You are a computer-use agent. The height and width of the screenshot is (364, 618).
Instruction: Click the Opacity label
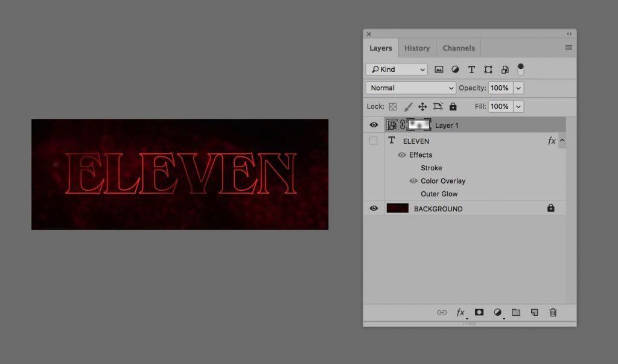pyautogui.click(x=472, y=88)
